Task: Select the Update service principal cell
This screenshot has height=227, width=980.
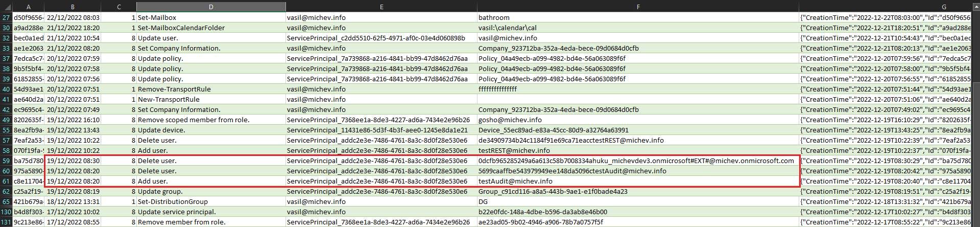Action: 177,212
